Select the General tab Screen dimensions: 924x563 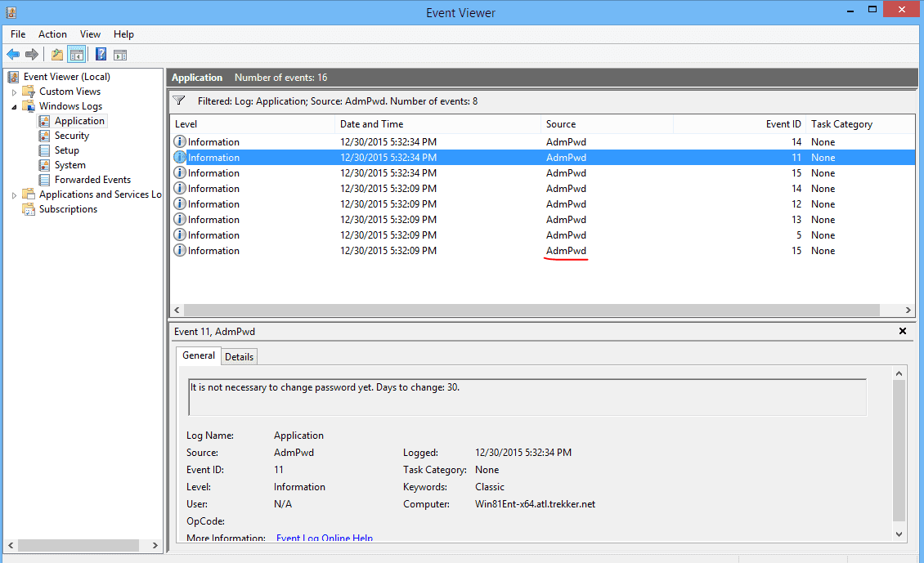[x=199, y=355]
